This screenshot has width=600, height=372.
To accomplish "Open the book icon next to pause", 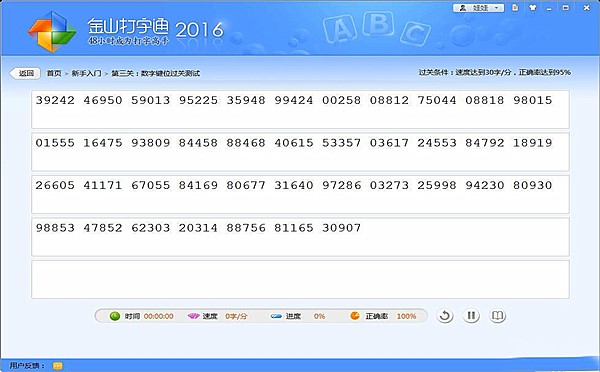I will (497, 316).
